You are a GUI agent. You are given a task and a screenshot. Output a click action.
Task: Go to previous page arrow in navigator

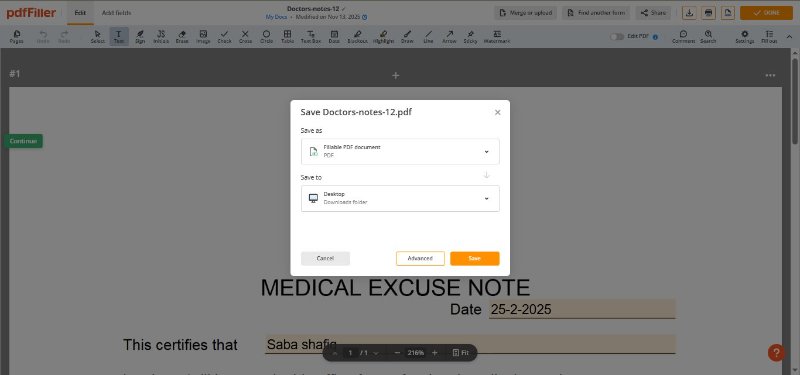(335, 353)
